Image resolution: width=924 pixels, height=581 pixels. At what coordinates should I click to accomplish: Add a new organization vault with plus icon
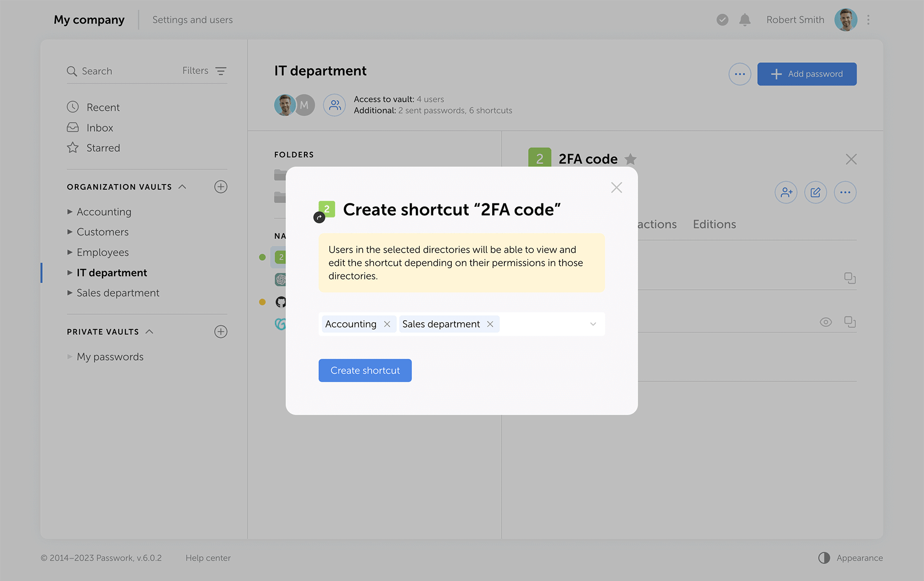point(221,186)
